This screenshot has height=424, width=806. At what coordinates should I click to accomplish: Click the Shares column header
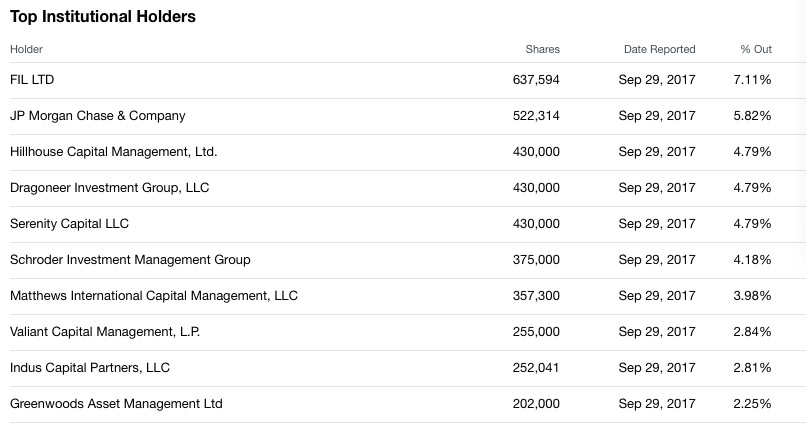542,49
